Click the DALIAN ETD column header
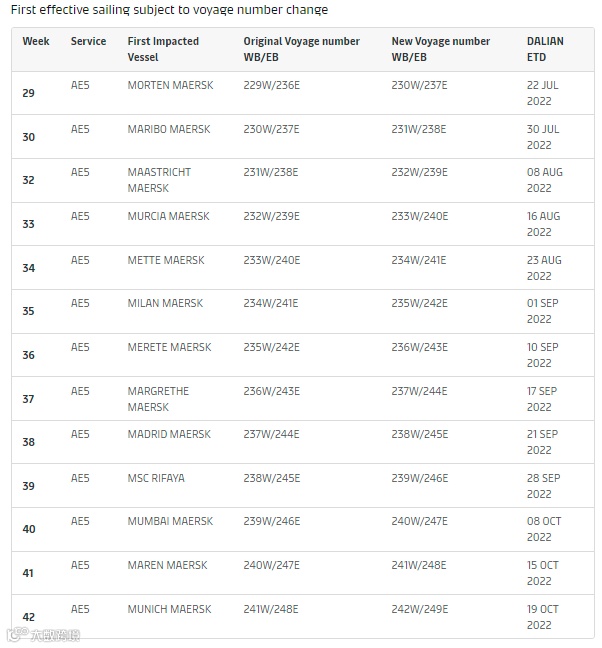The width and height of the screenshot is (602, 648). tap(545, 49)
